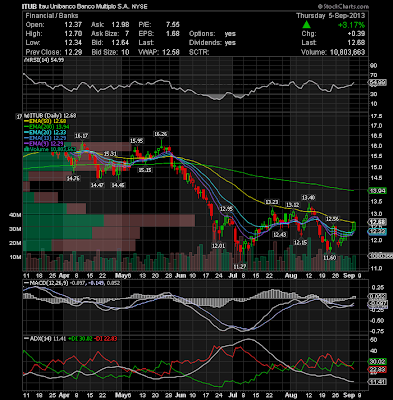
Task: Click the green '13.94' axis tag for EMA(200)
Action: click(x=377, y=191)
